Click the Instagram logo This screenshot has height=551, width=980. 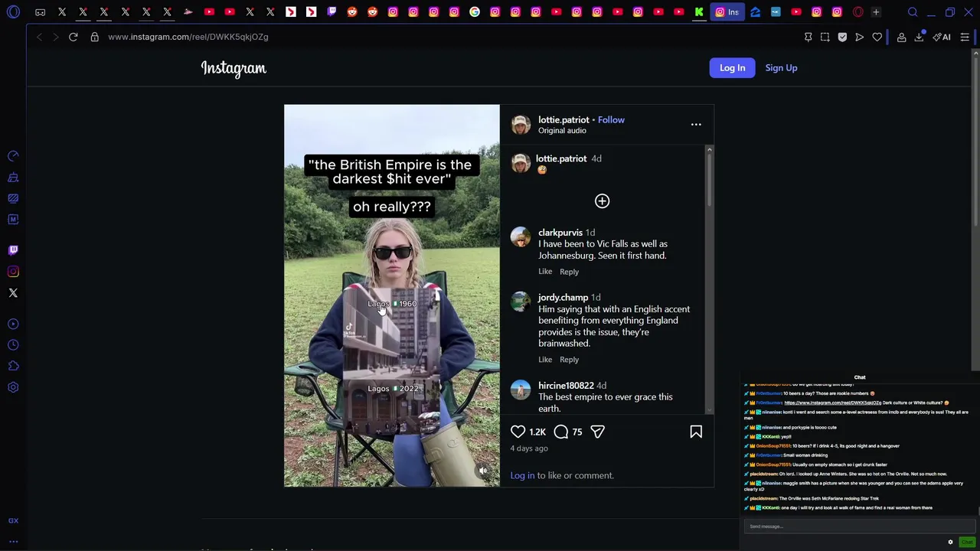pos(234,68)
